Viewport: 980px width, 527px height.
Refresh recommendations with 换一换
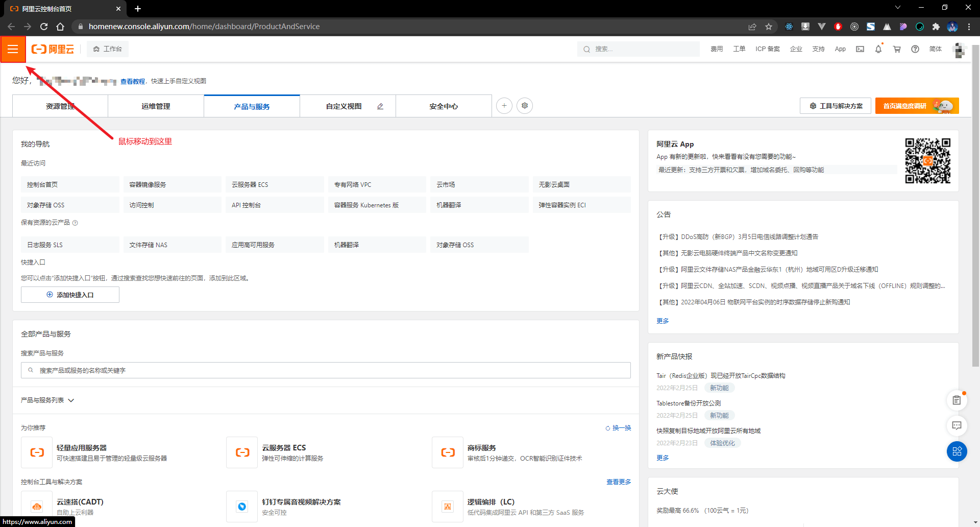[618, 428]
